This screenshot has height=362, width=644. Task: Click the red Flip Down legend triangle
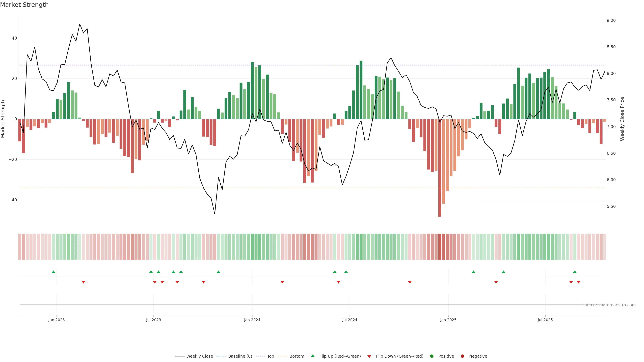point(369,356)
